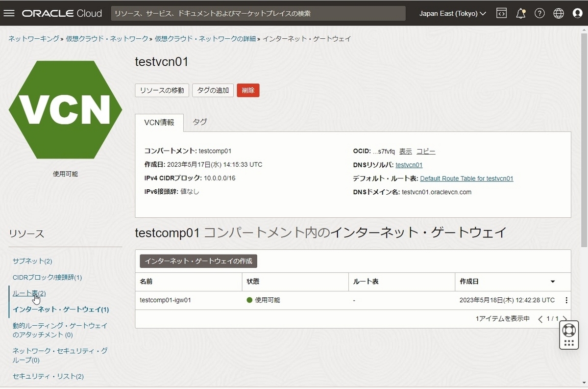
Task: Open Default Route Table for testvcn01 link
Action: [466, 178]
